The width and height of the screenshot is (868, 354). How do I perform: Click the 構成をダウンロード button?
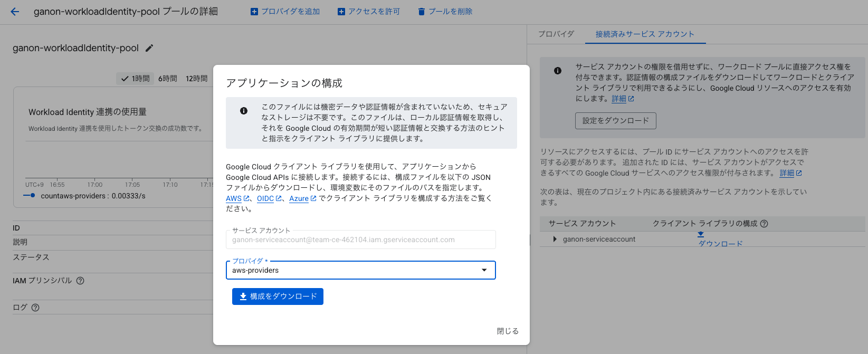click(278, 296)
